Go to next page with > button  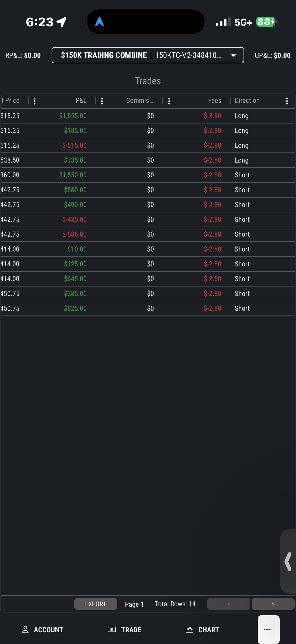point(273,604)
